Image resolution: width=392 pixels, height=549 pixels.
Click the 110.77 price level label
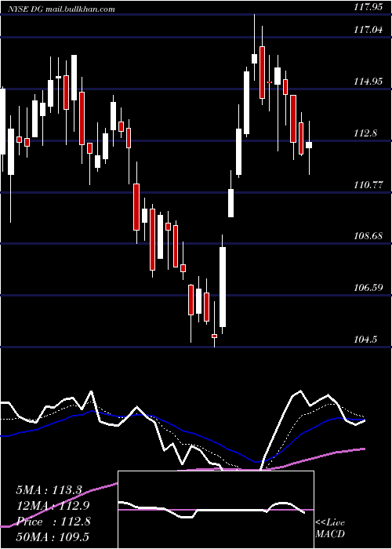tap(368, 185)
